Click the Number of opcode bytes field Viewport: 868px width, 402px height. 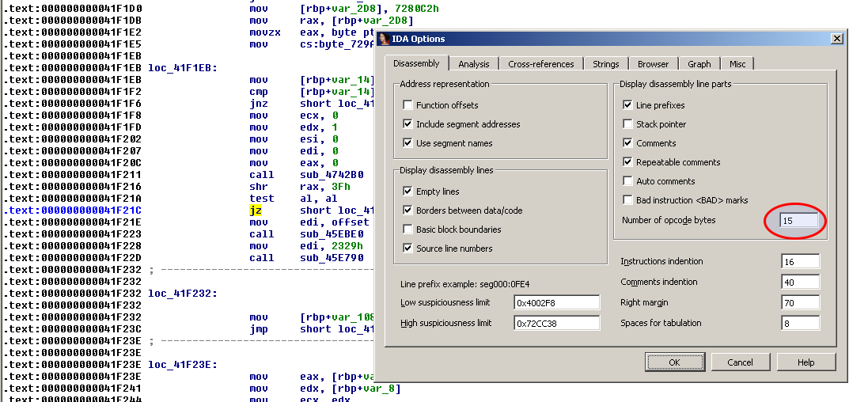(799, 221)
